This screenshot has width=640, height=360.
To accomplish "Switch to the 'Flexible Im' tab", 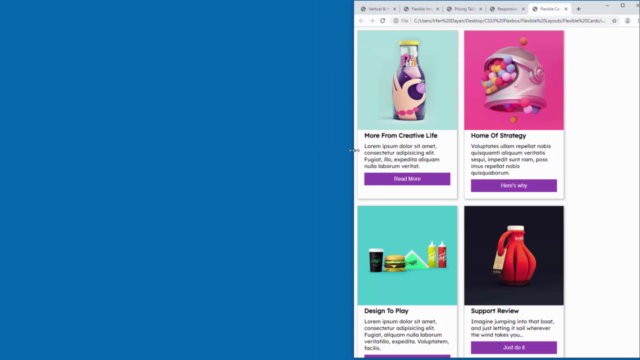I will 421,9.
